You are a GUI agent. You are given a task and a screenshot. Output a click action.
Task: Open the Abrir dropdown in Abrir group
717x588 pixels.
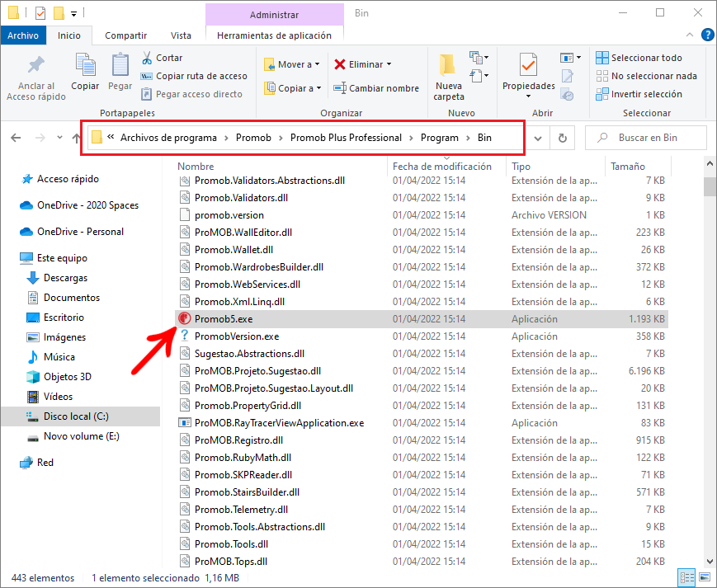coord(571,58)
